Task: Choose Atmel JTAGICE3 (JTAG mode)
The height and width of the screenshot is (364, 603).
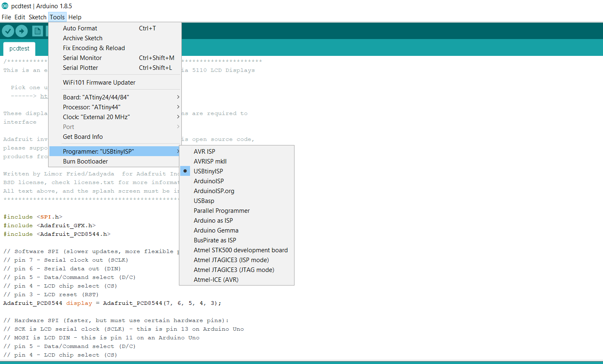Action: 237,270
